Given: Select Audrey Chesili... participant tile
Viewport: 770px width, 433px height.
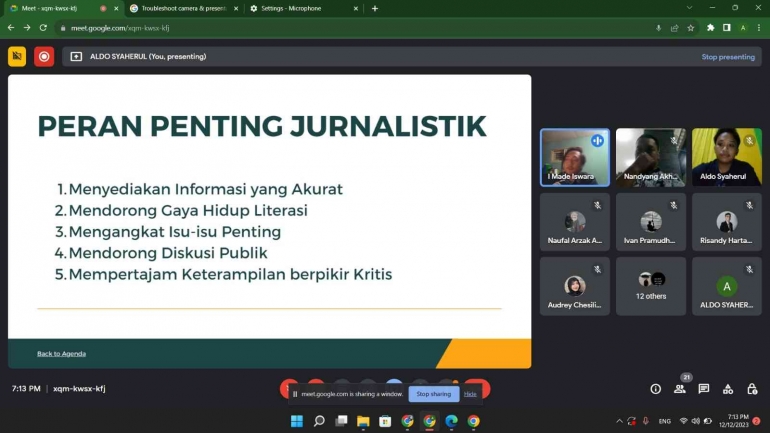Looking at the screenshot, I should [x=575, y=286].
